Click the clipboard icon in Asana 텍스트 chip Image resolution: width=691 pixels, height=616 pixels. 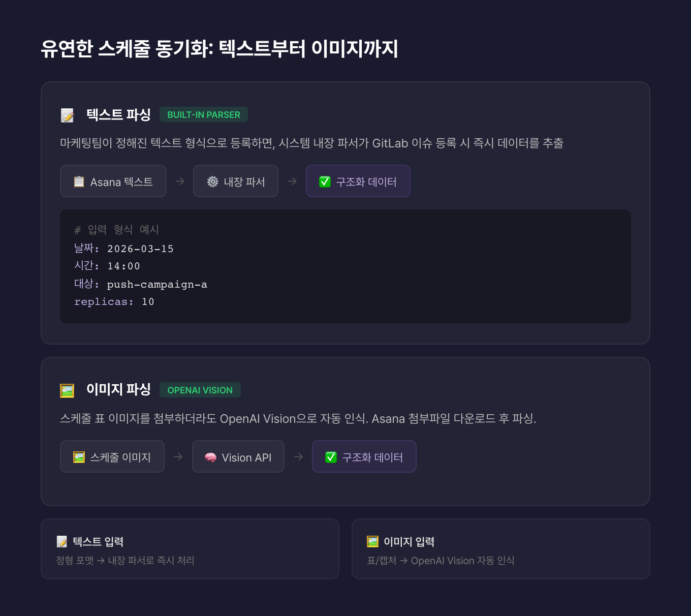coord(79,181)
